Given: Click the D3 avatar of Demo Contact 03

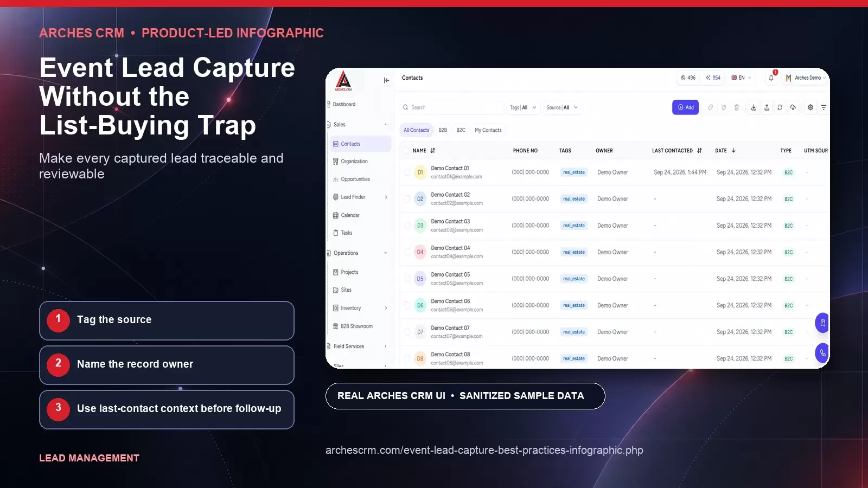Looking at the screenshot, I should (x=420, y=226).
